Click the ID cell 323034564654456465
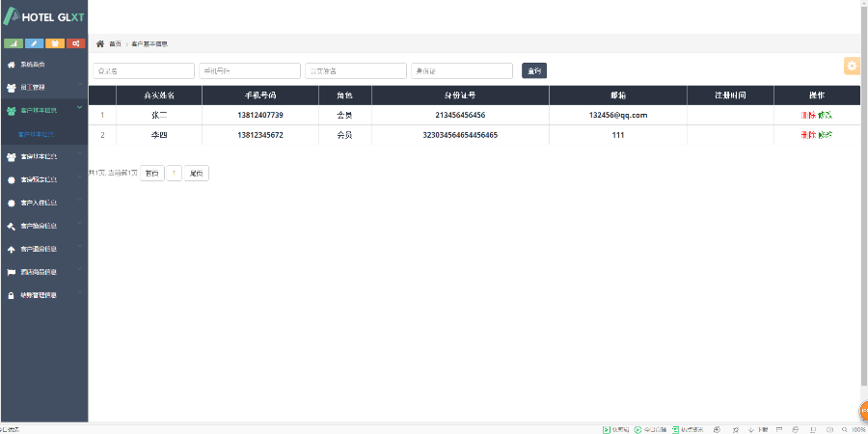The image size is (868, 434). tap(460, 135)
